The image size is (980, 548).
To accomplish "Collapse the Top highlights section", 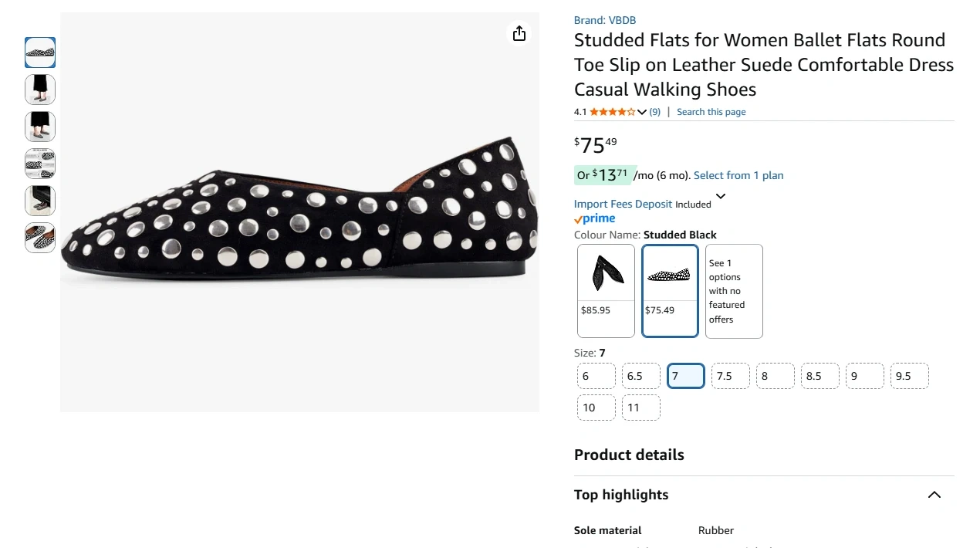I will pos(934,495).
